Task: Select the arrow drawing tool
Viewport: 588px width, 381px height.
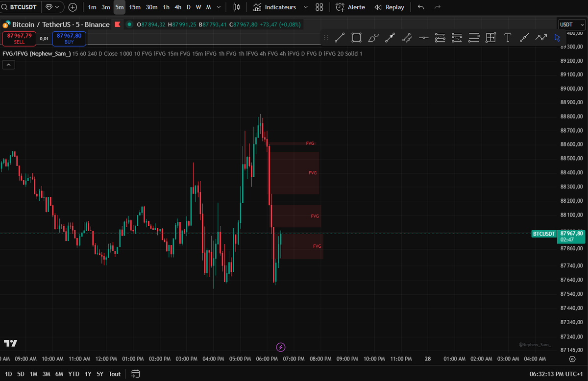Action: click(x=390, y=37)
